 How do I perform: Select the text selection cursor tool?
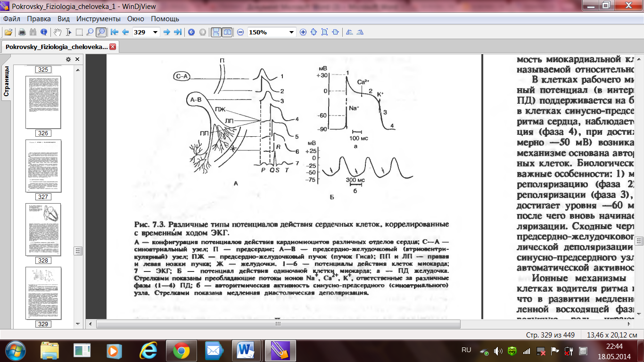click(x=68, y=32)
